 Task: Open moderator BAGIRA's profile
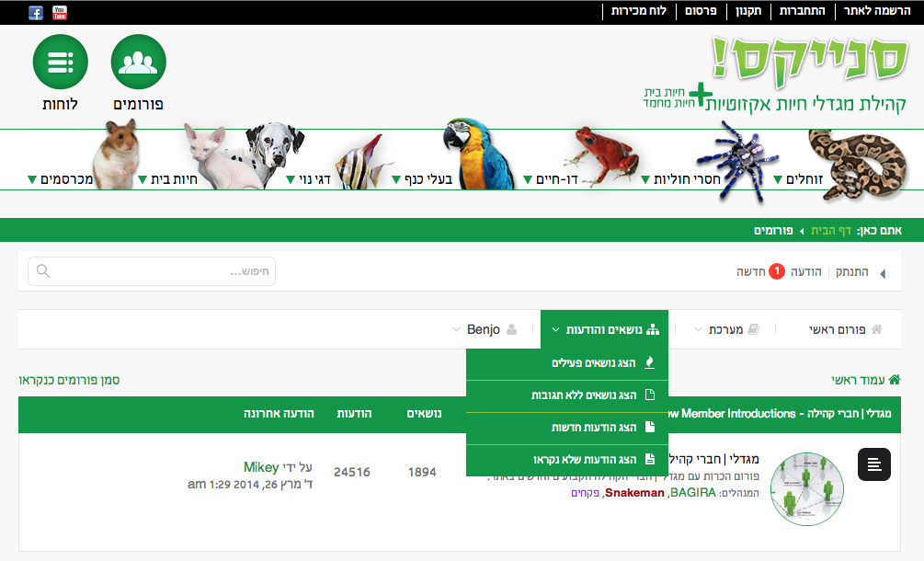[x=693, y=493]
